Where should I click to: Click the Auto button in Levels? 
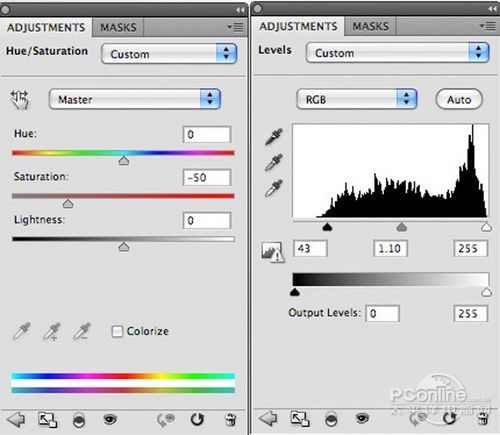click(459, 99)
